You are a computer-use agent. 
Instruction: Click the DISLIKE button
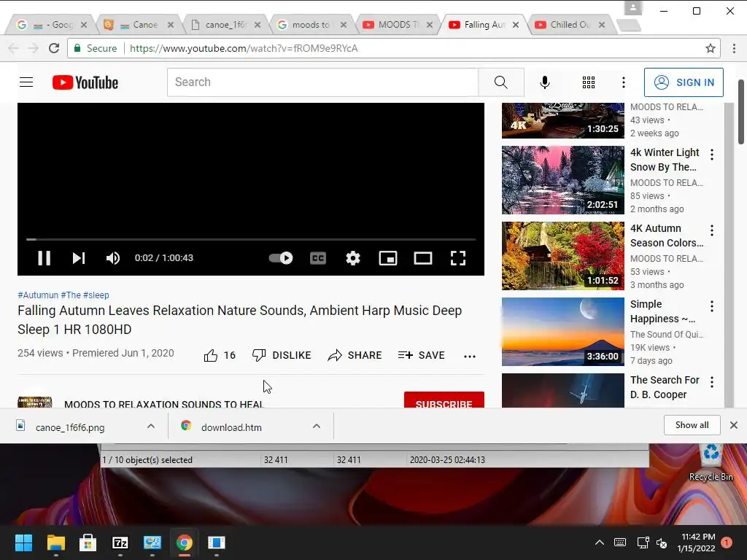[282, 355]
